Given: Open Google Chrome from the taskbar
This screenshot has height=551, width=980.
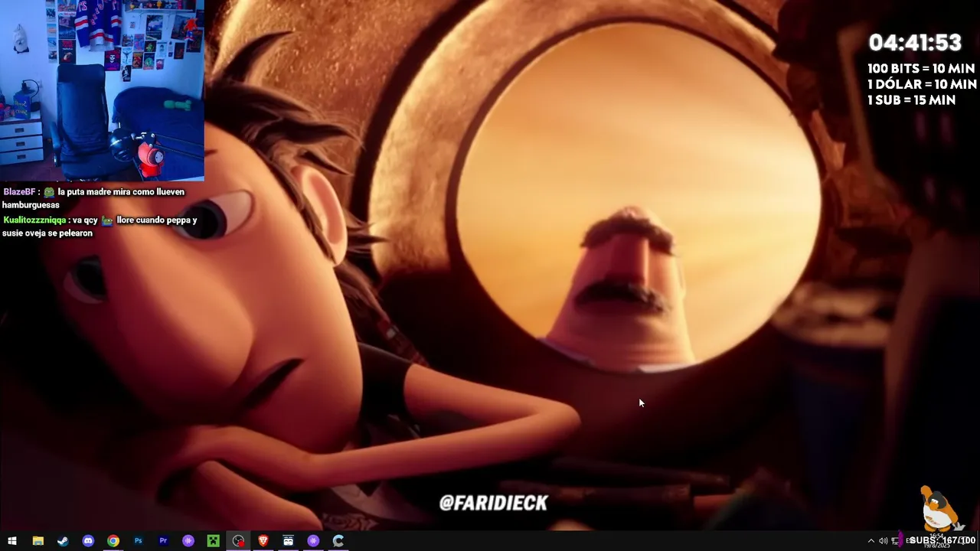Looking at the screenshot, I should [x=113, y=541].
